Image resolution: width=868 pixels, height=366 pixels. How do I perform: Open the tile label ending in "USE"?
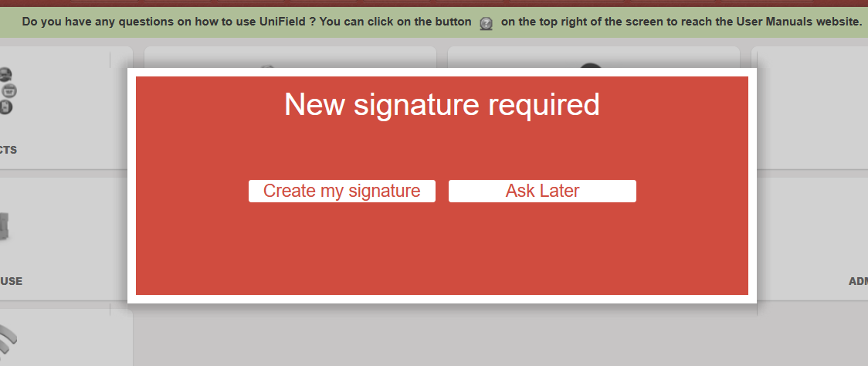(x=11, y=281)
